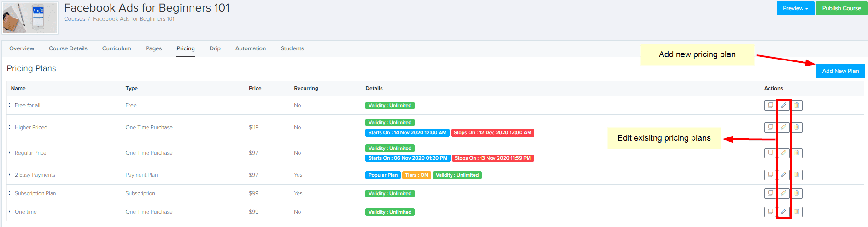Click the Publish Course button

pyautogui.click(x=841, y=8)
